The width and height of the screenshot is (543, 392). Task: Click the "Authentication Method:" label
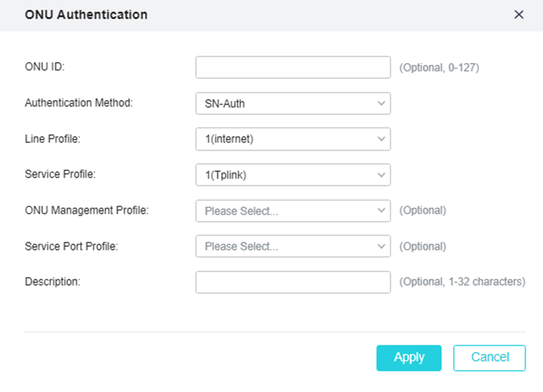point(79,103)
